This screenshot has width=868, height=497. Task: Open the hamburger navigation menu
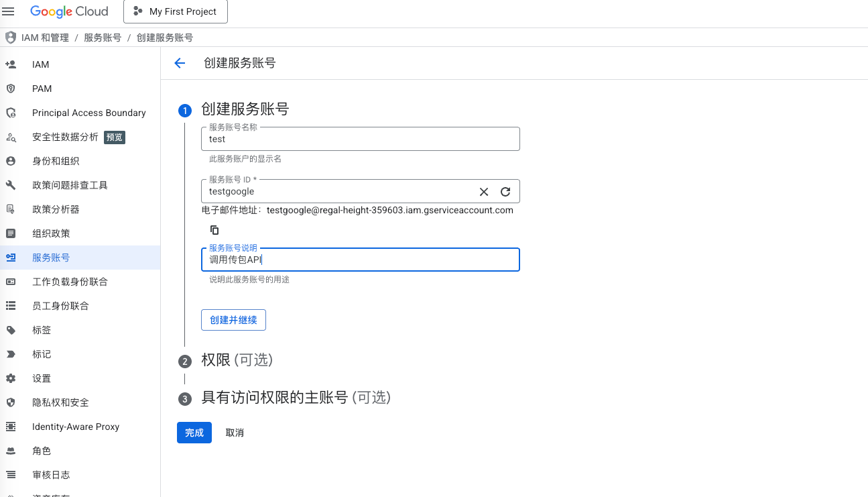[x=9, y=11]
